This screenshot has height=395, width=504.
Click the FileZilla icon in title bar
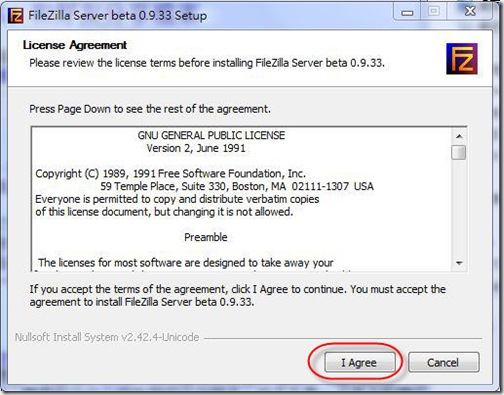tap(15, 15)
